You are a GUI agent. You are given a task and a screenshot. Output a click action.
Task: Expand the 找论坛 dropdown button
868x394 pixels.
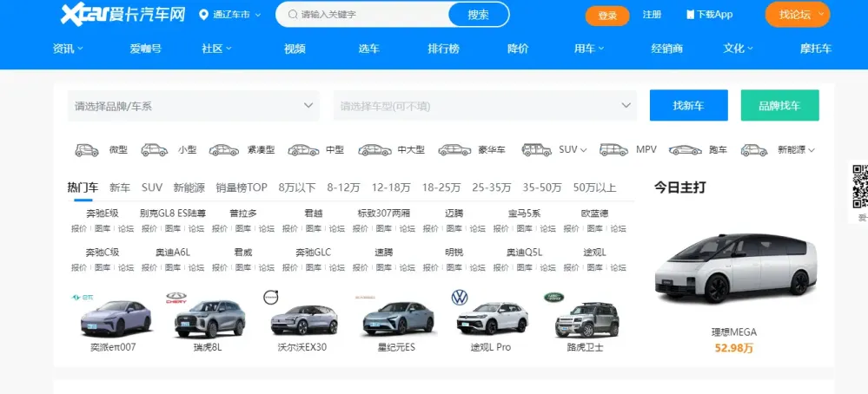[x=798, y=15]
